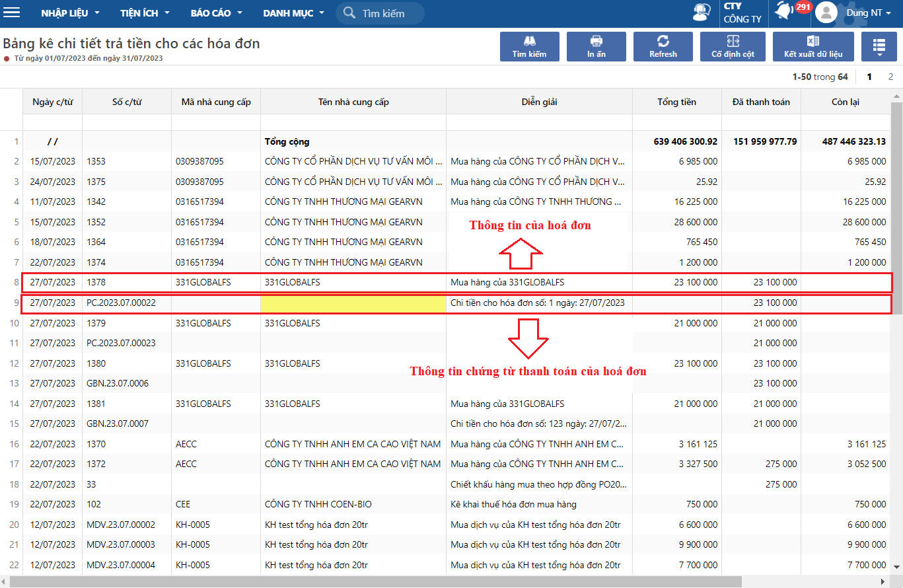
Task: Open the hamburger navigation menu
Action: (x=12, y=13)
